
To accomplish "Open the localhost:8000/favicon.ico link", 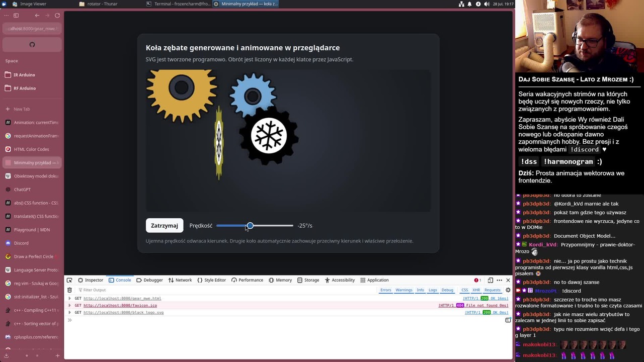I will point(120,306).
